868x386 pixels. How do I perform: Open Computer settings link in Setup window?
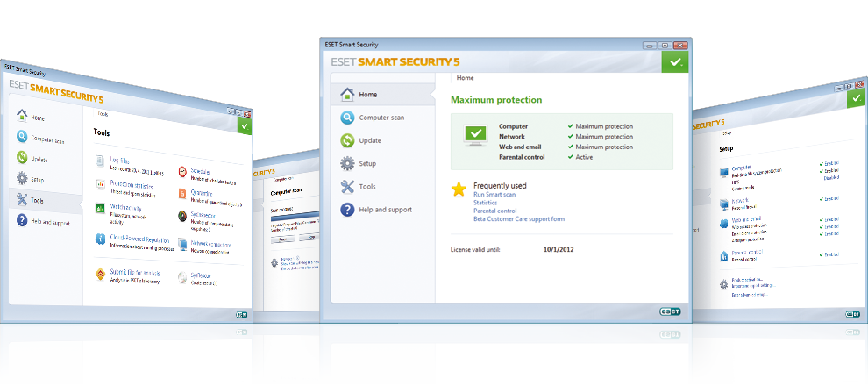tap(741, 168)
